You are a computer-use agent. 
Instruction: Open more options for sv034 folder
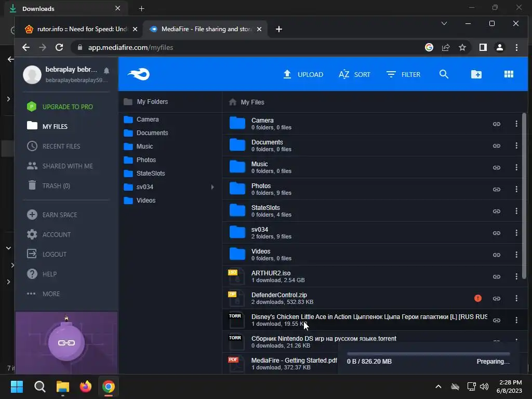(x=516, y=233)
